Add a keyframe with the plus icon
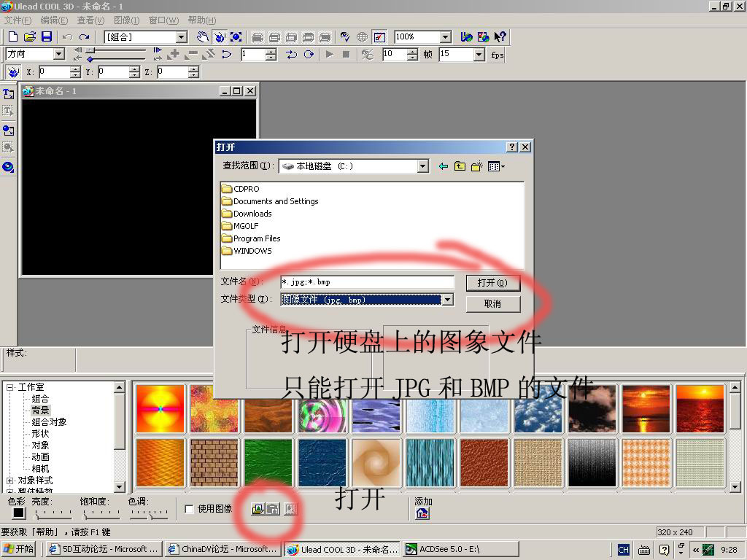The image size is (747, 560). 174,54
